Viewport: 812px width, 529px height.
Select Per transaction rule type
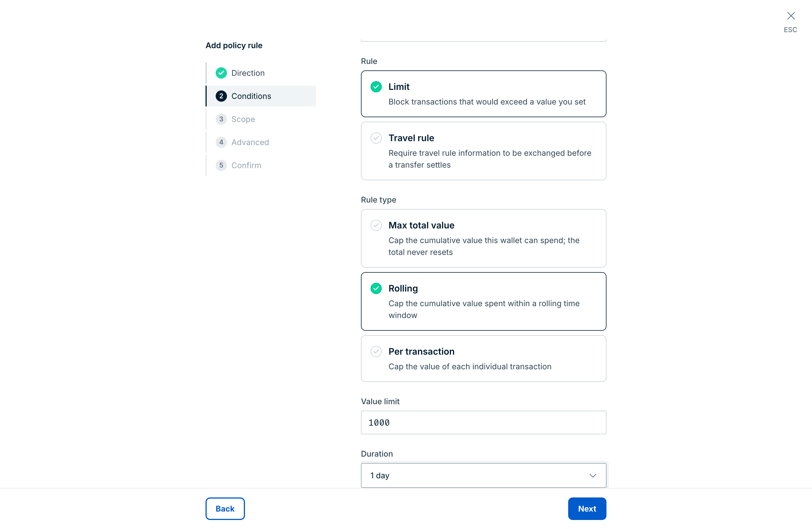[483, 358]
